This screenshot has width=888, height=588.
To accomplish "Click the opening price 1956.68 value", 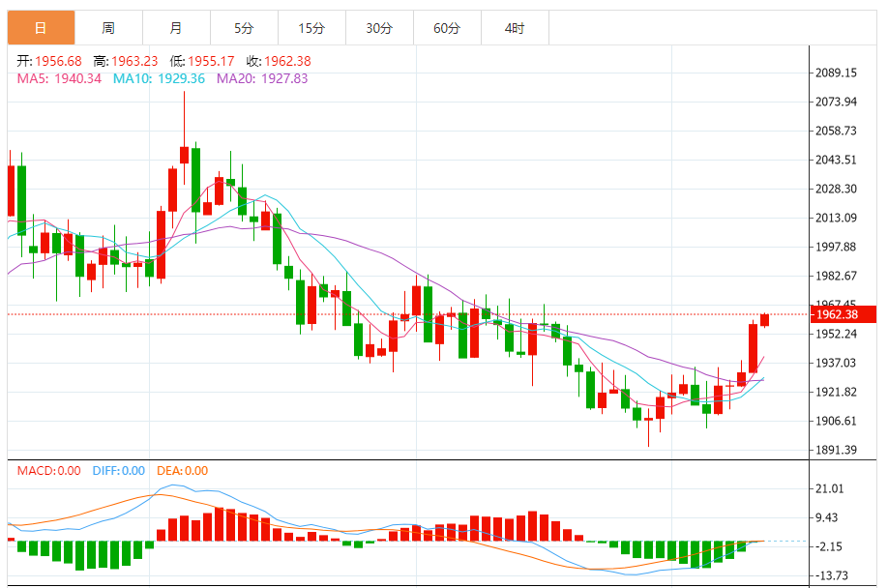I will coord(58,61).
